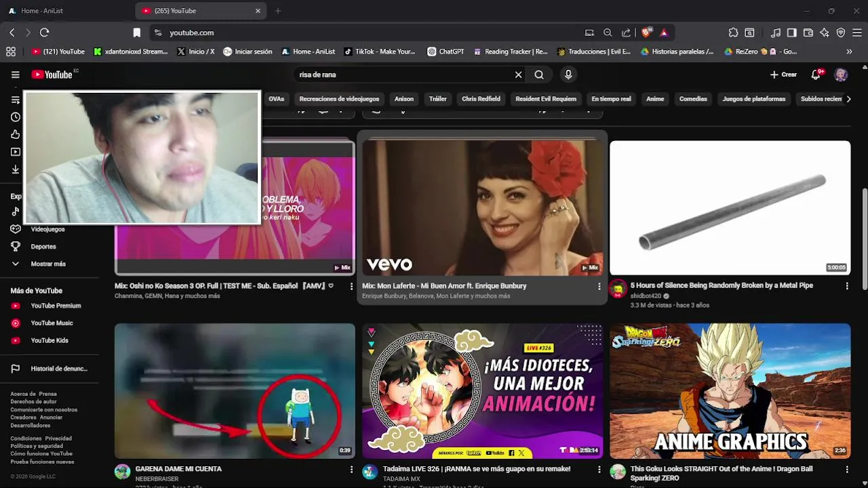Open the Anime Graphics Goku thumbnail

tap(730, 391)
